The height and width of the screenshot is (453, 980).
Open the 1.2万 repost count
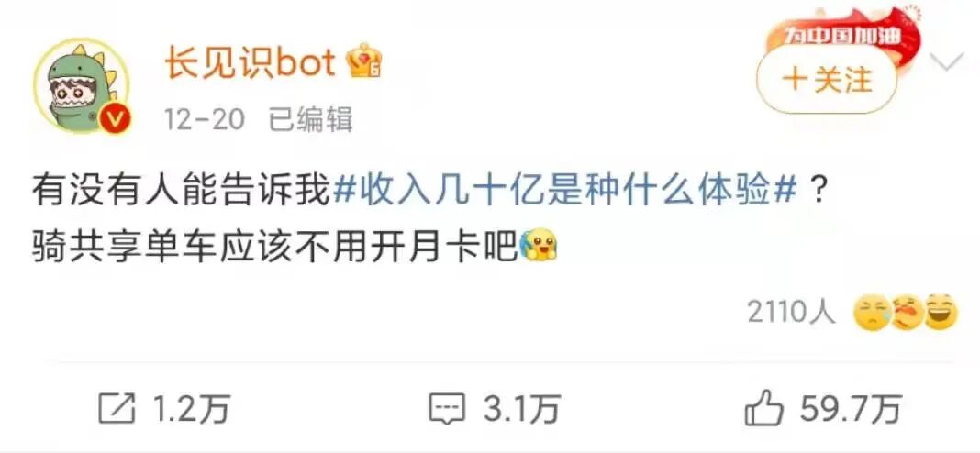coord(191,409)
